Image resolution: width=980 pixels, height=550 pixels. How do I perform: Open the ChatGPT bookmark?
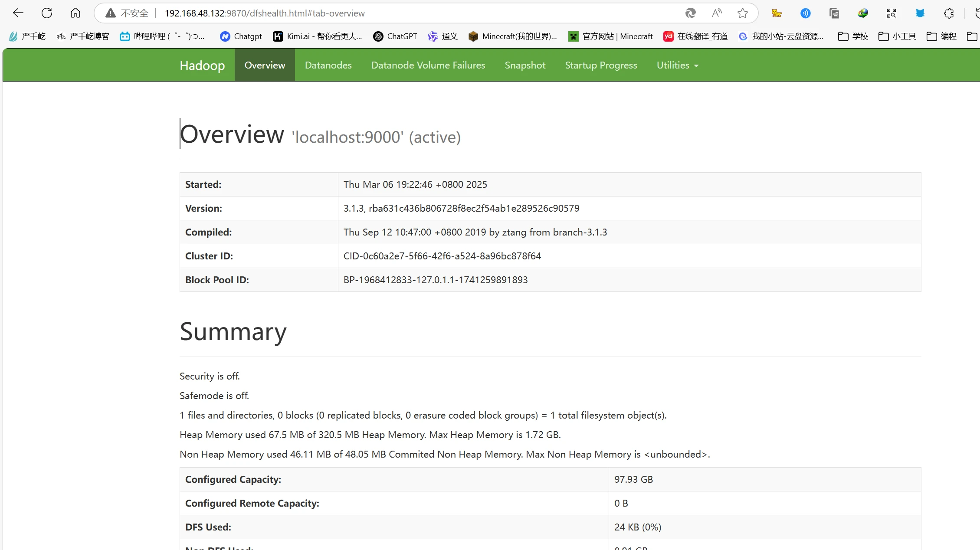click(x=395, y=36)
